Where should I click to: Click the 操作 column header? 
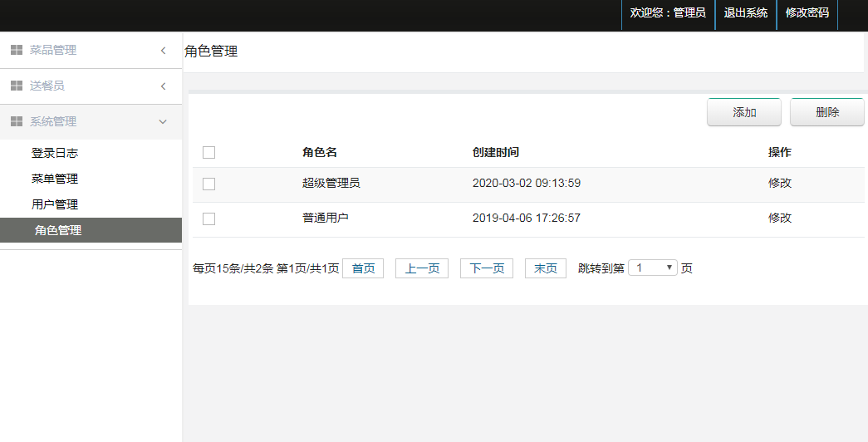[779, 152]
